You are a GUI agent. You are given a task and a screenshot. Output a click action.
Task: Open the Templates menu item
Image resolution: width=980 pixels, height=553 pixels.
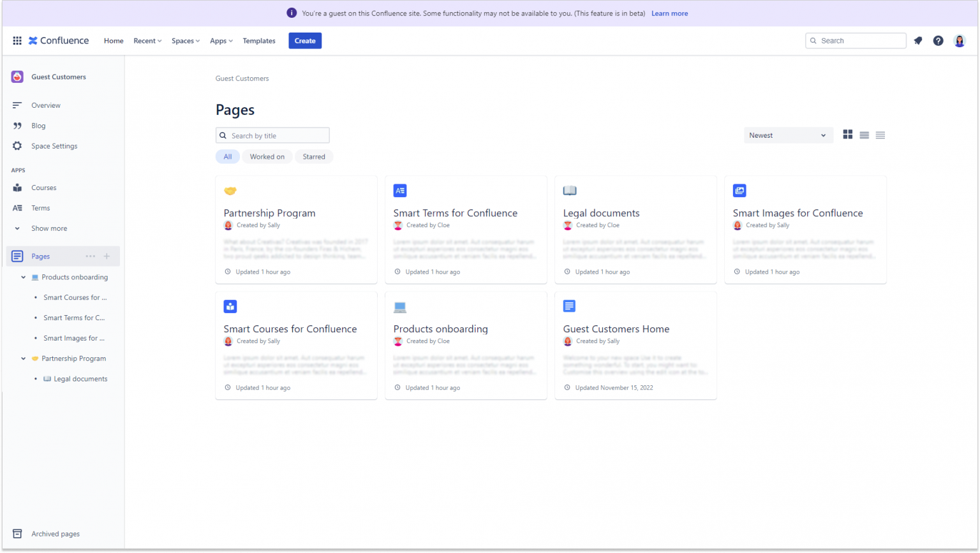click(x=258, y=40)
